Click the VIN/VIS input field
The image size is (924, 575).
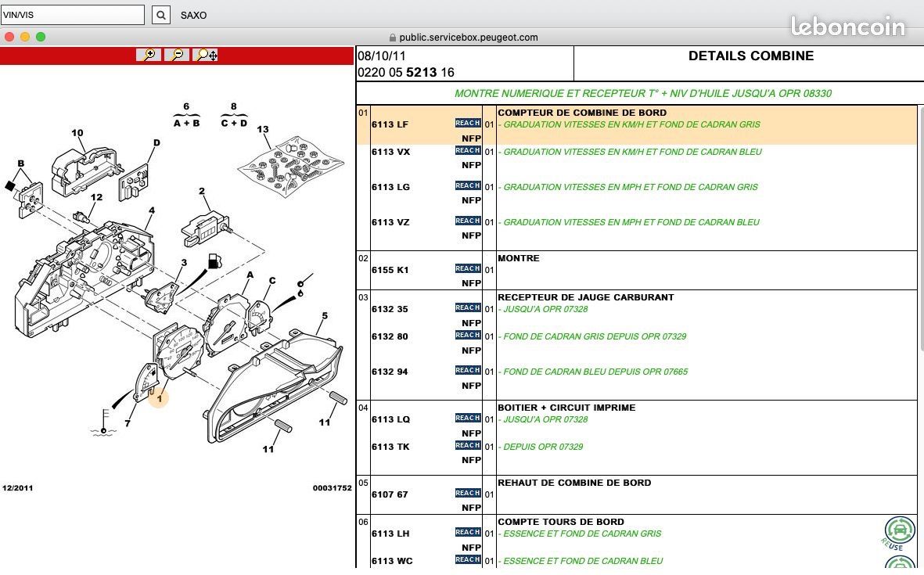(73, 15)
